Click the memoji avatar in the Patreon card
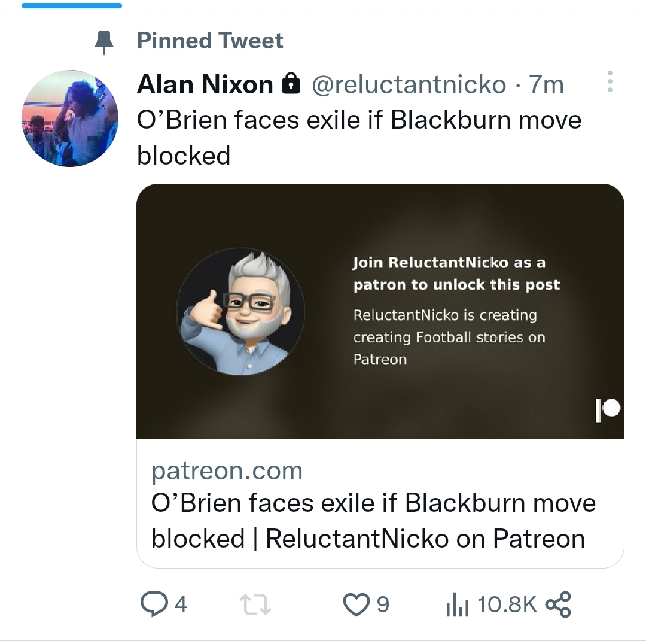This screenshot has width=646, height=644. tap(240, 312)
